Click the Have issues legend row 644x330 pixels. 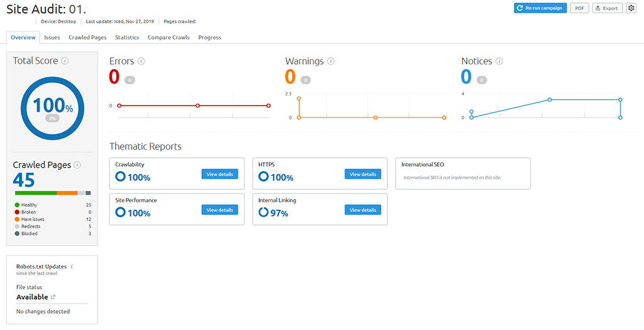(53, 219)
